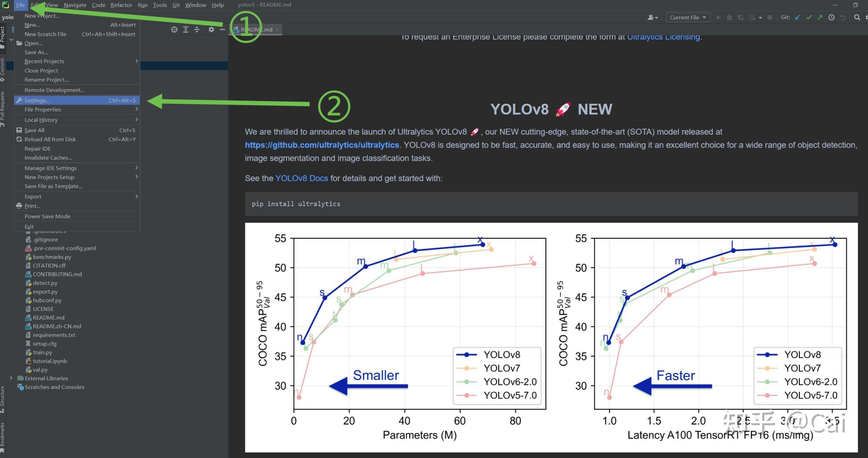The image size is (868, 458).
Task: Click the Collapse All icon in Project panel
Action: [x=197, y=30]
